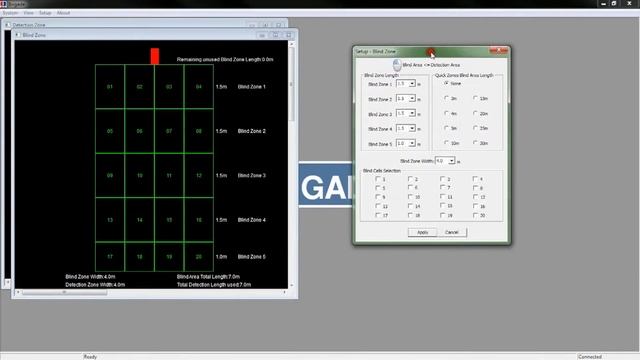The image size is (640, 360).
Task: Open the View menu
Action: click(29, 13)
